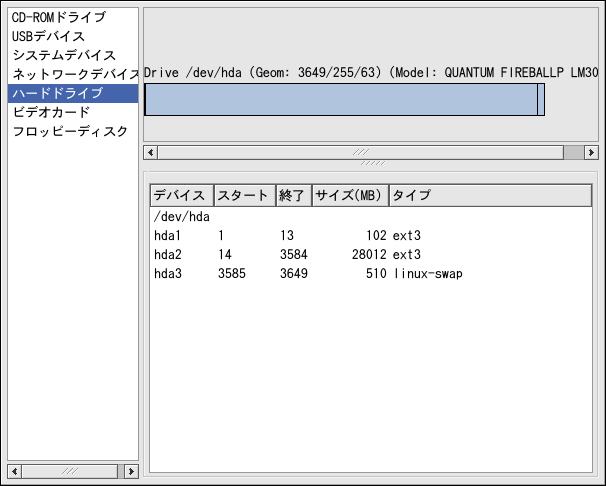Open システムデバイス category

63,56
